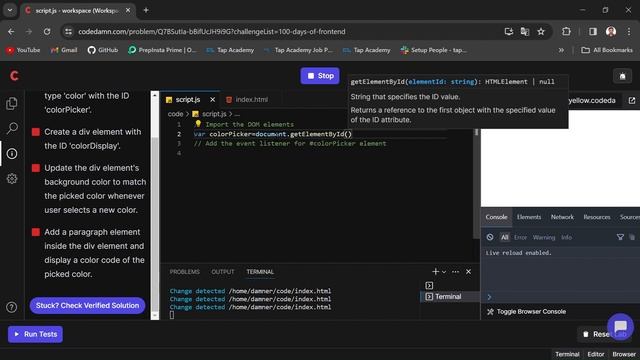Image resolution: width=640 pixels, height=360 pixels.
Task: Click the lightbulb quick-fix icon in editor
Action: point(198,124)
